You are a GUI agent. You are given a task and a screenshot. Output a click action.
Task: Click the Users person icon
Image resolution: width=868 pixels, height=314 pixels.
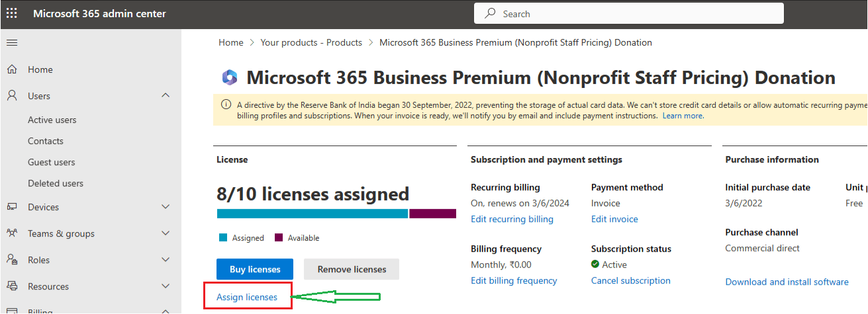pyautogui.click(x=12, y=96)
